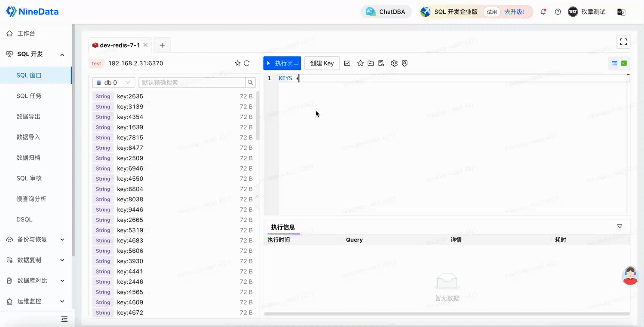The image size is (644, 327).
Task: Add a new tab with plus button
Action: (x=162, y=45)
